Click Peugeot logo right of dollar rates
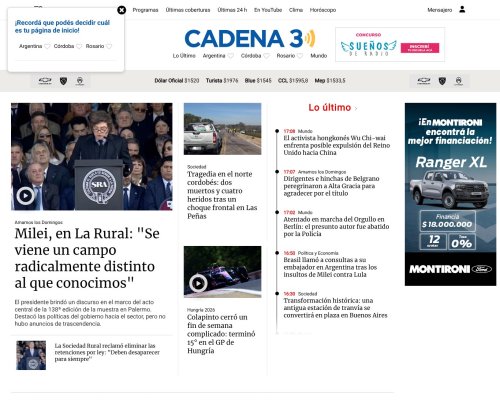Screen dimensions: 500x400 click(442, 81)
